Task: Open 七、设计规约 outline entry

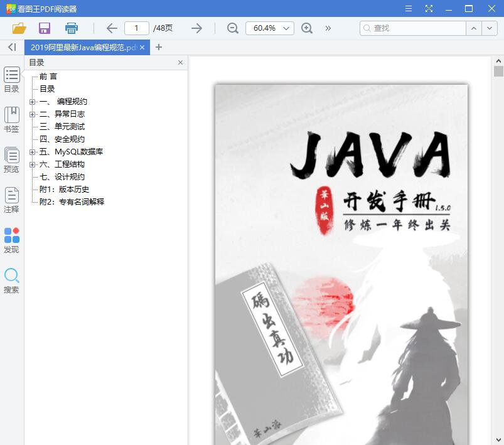Action: 62,177
